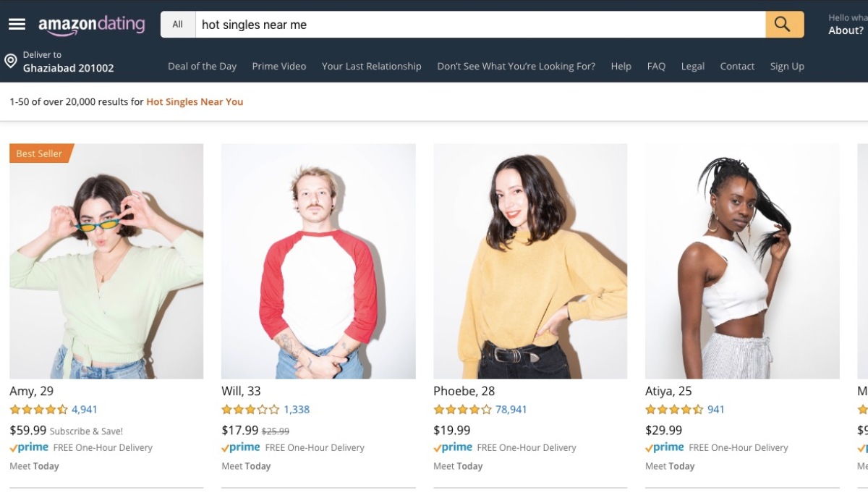Click the Amazon Dating logo
This screenshot has width=868, height=498.
tap(92, 25)
